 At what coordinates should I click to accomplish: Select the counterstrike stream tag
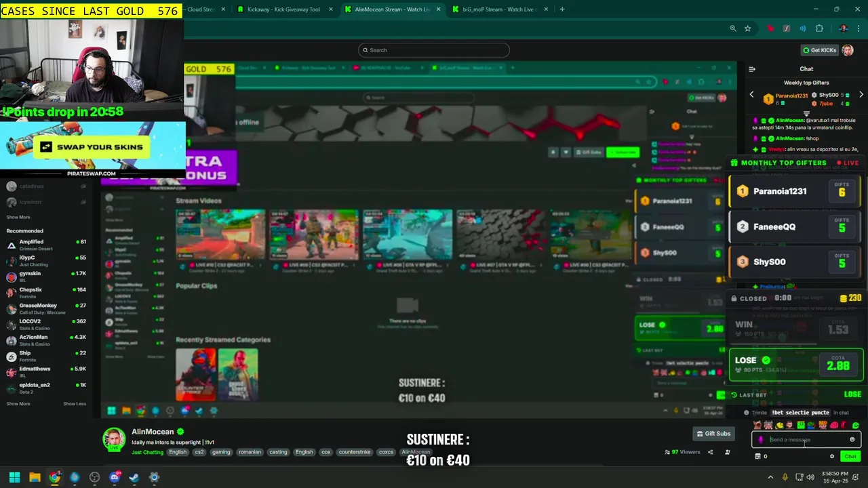(355, 452)
